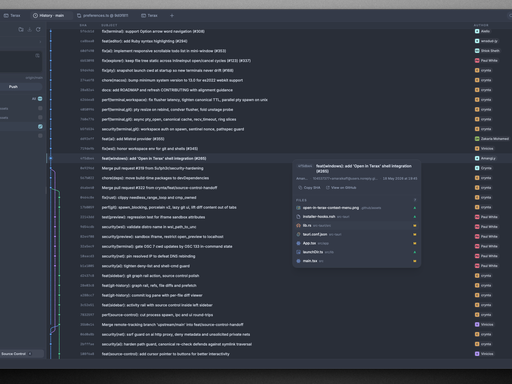Select commit 'fix(wsl): honor workspace env'
This screenshot has height=384, width=512.
pyautogui.click(x=279, y=149)
